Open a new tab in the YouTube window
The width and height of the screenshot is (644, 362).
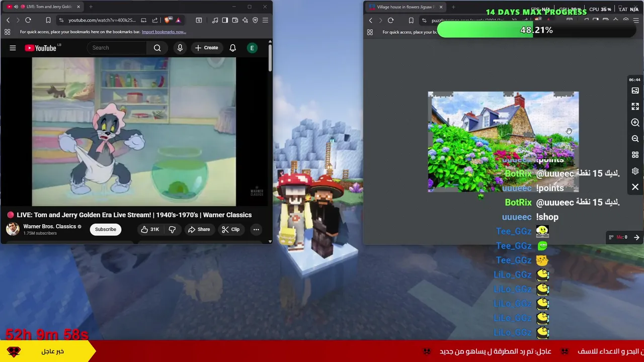[x=91, y=7]
